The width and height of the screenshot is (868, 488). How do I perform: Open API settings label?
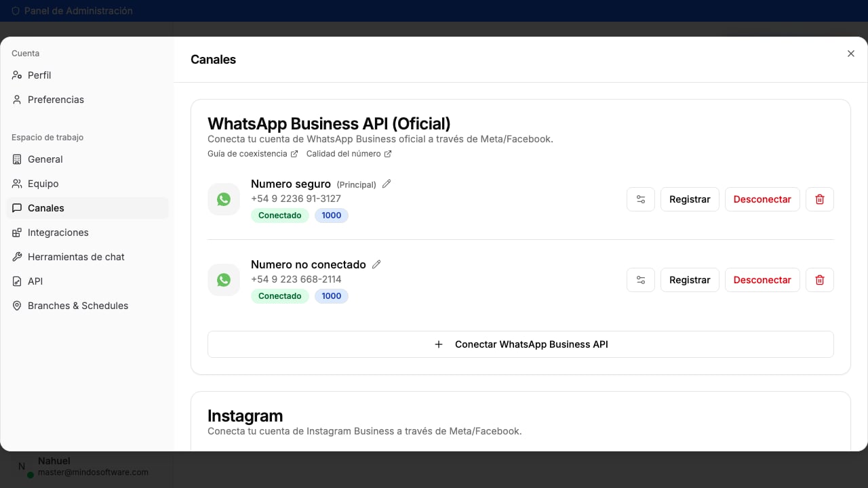35,281
